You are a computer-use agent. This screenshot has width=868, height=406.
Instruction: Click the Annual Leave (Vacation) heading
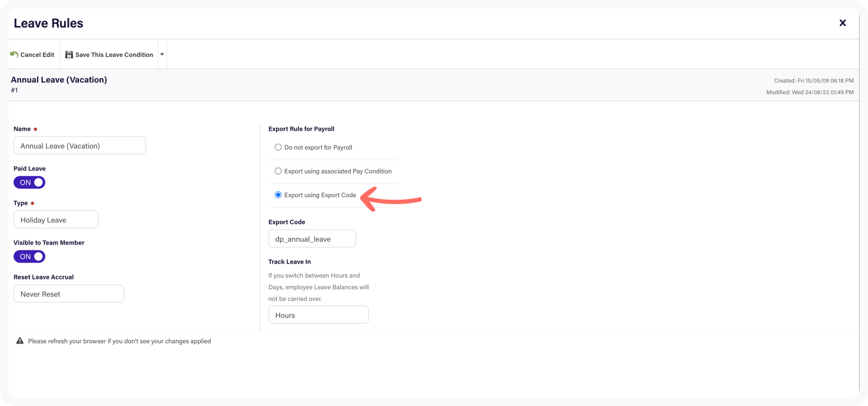pyautogui.click(x=59, y=79)
